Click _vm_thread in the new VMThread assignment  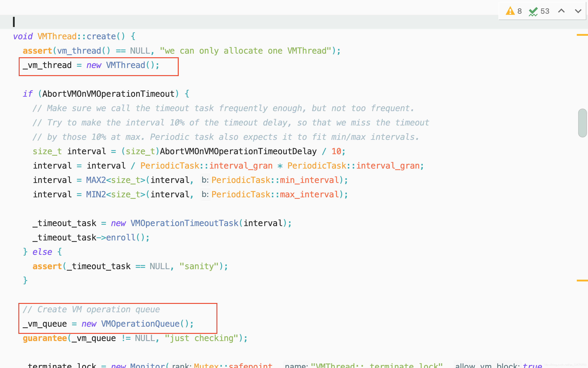point(47,65)
